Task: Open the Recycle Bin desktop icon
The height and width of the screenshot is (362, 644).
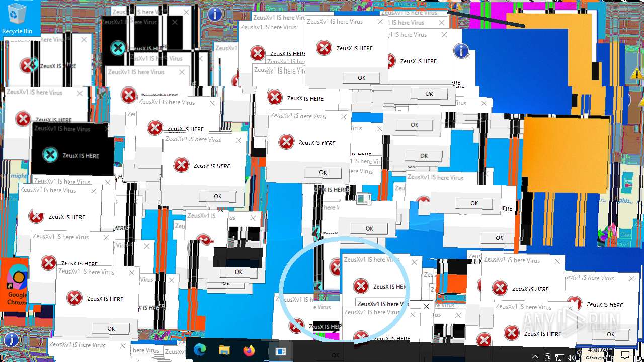Action: pyautogui.click(x=17, y=19)
